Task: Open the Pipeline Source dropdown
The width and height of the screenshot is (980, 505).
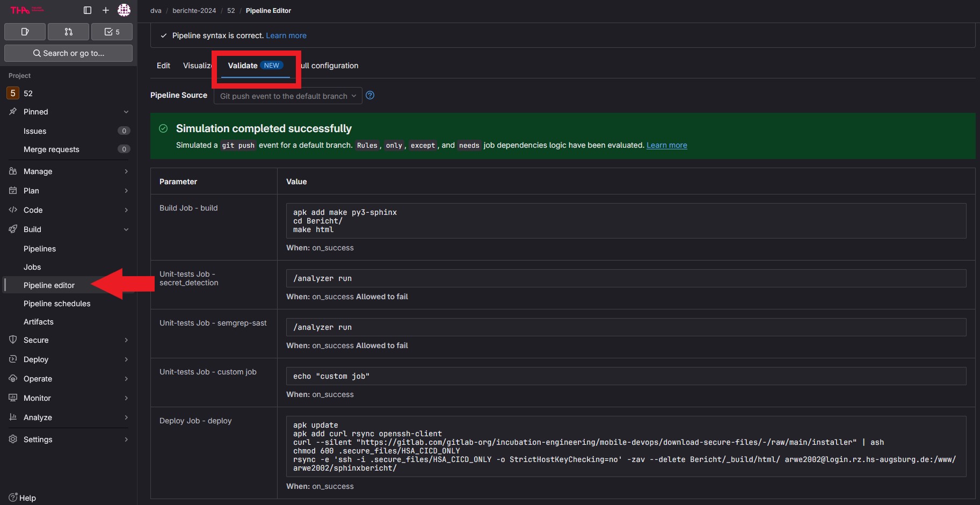Action: click(288, 96)
